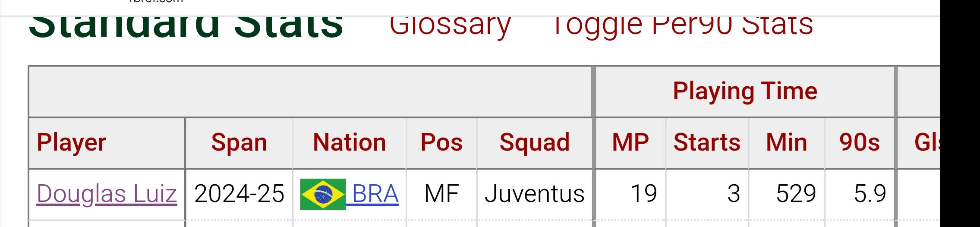
Task: Click the Brazil flag icon
Action: (x=323, y=194)
